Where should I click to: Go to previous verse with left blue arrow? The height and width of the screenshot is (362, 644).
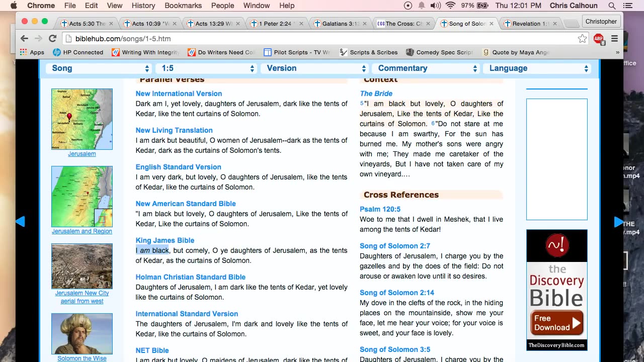[20, 222]
